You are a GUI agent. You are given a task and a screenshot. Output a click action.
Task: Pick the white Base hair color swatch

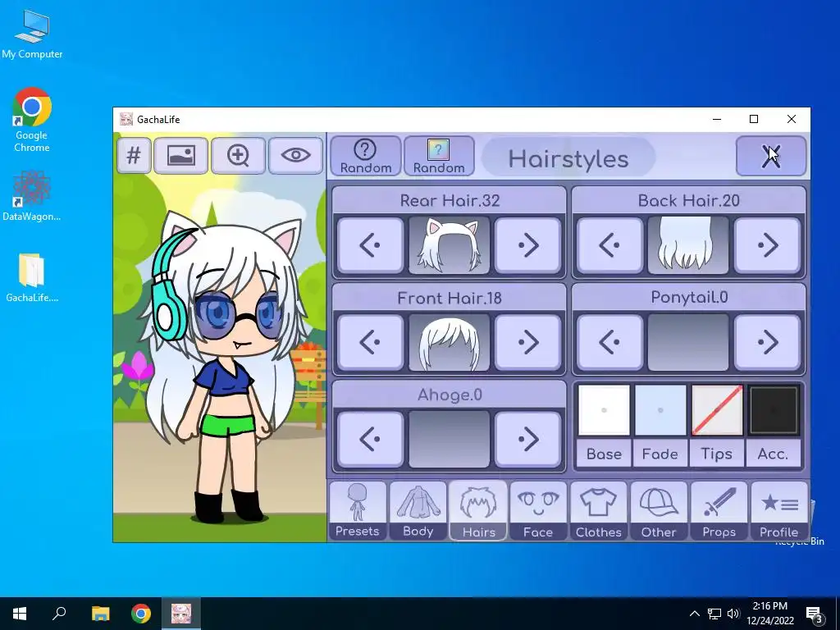click(x=604, y=410)
